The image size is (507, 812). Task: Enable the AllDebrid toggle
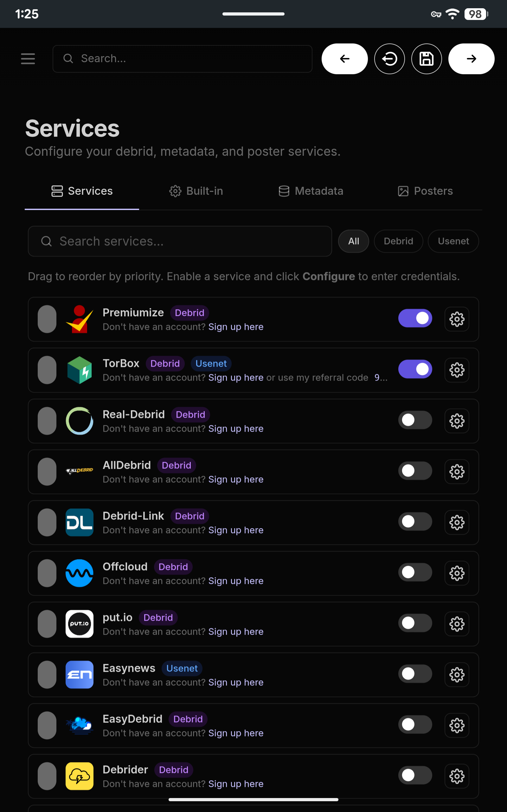pyautogui.click(x=415, y=471)
